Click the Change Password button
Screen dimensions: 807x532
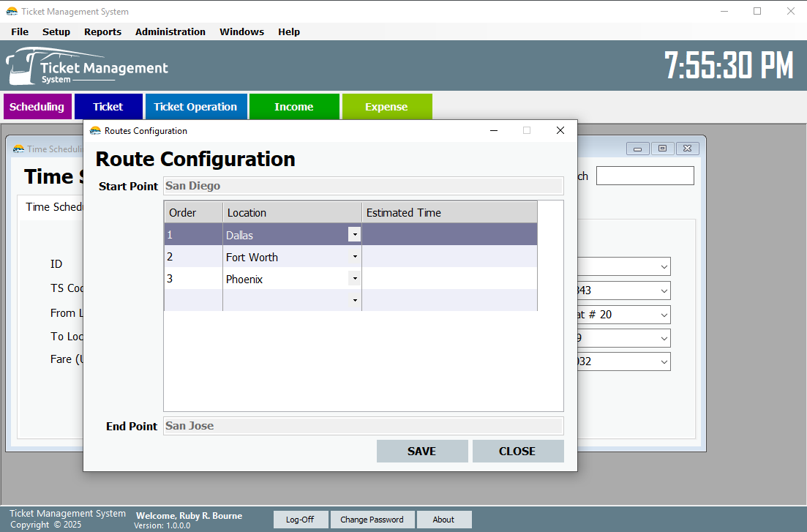click(x=372, y=519)
